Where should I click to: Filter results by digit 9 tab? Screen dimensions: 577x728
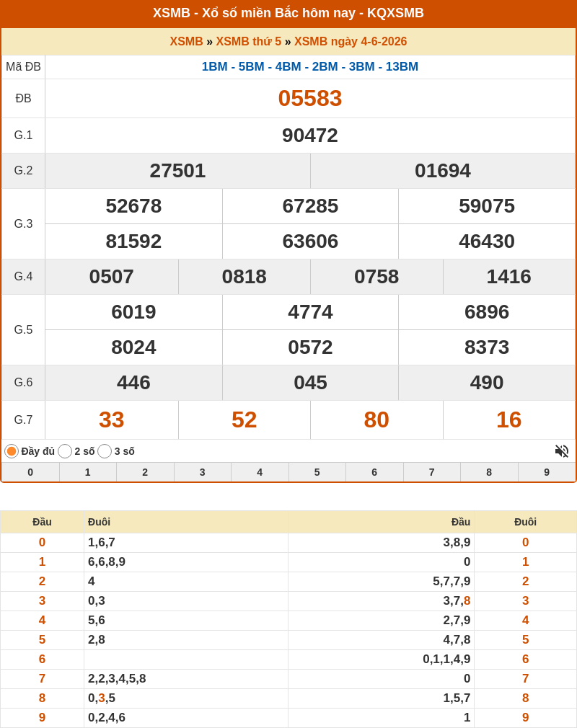click(547, 472)
